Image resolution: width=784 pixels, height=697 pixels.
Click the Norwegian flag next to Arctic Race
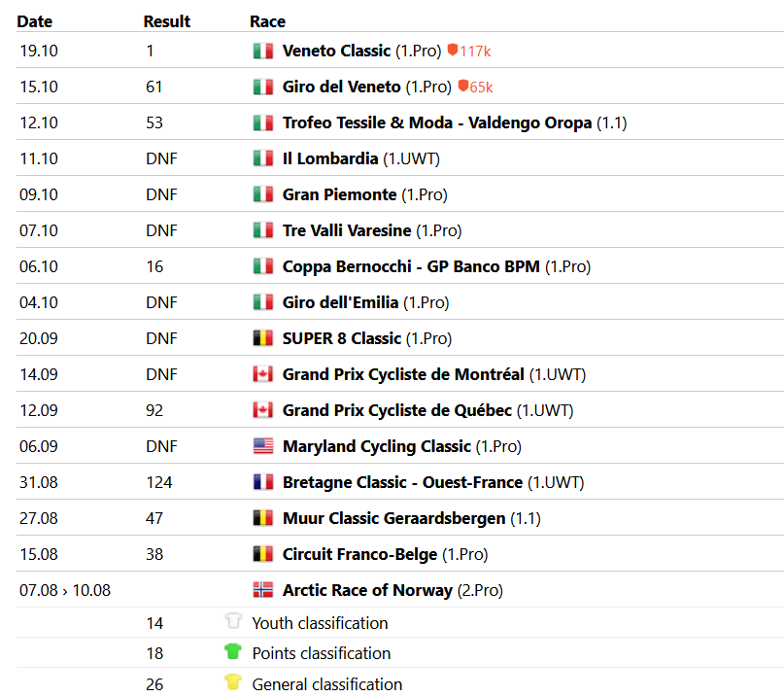pos(262,590)
